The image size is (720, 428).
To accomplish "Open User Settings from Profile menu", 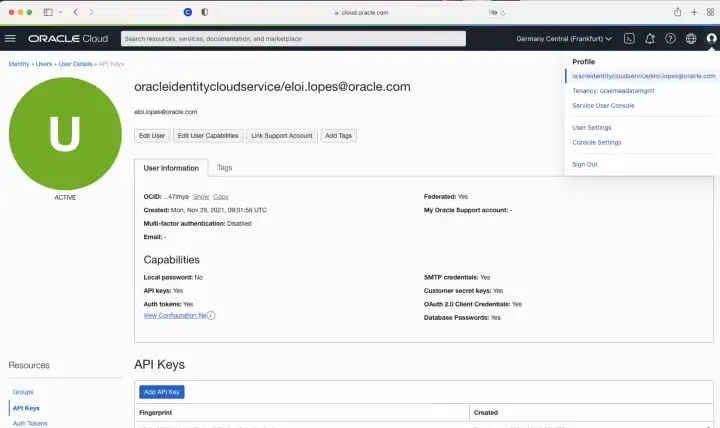I will (591, 128).
